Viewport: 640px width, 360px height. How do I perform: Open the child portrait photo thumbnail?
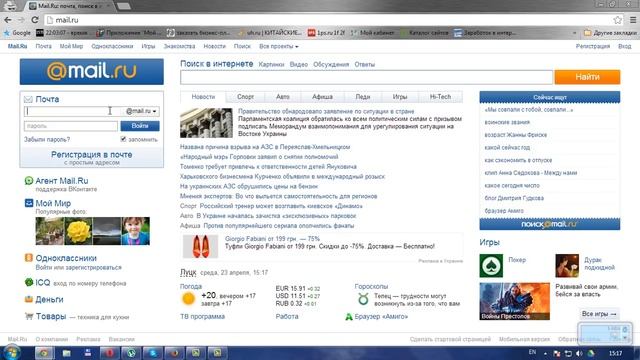pos(136,231)
